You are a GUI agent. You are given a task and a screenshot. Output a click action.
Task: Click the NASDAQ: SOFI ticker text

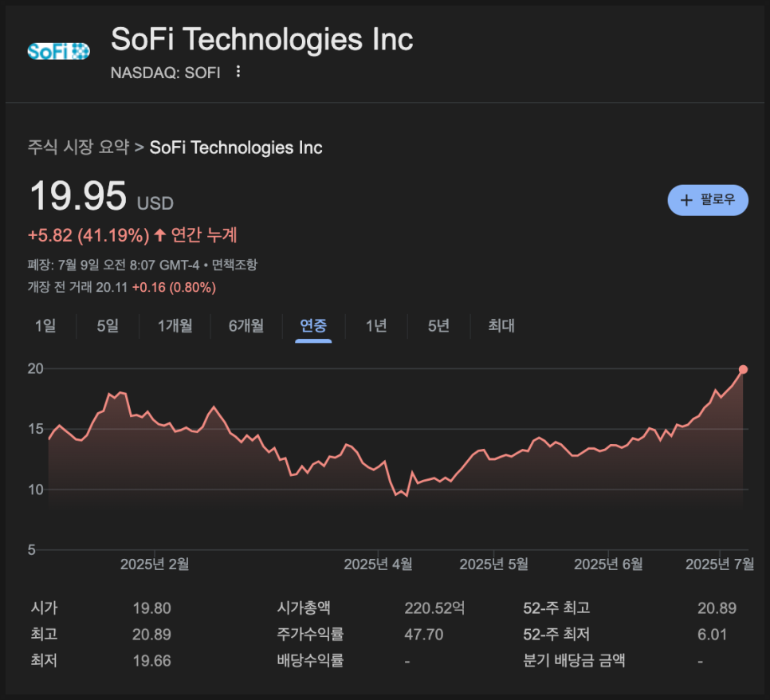point(166,73)
